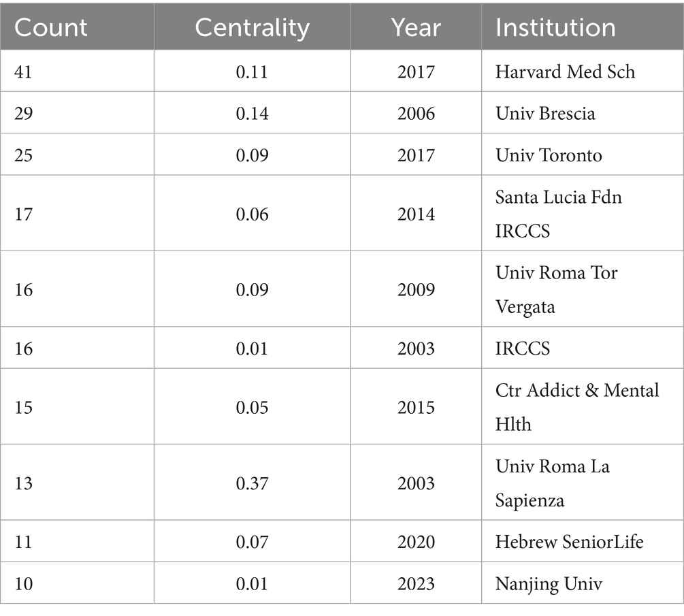Select the year 2020 cell

pos(415,542)
